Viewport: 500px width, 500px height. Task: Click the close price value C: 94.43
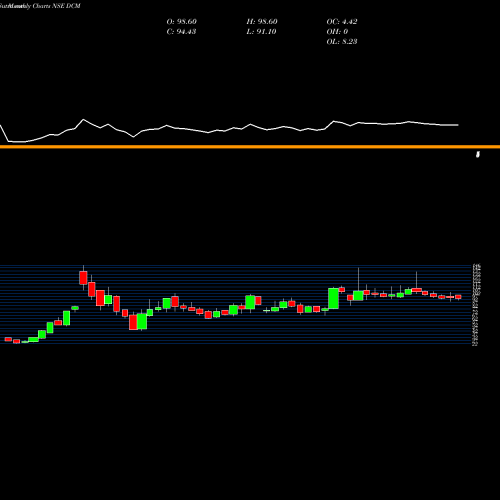(x=181, y=32)
